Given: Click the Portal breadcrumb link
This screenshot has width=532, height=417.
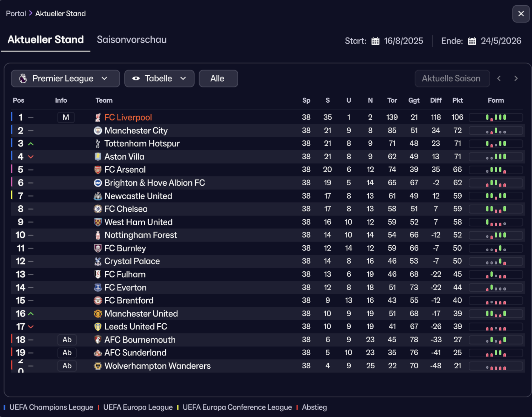Looking at the screenshot, I should pos(16,14).
